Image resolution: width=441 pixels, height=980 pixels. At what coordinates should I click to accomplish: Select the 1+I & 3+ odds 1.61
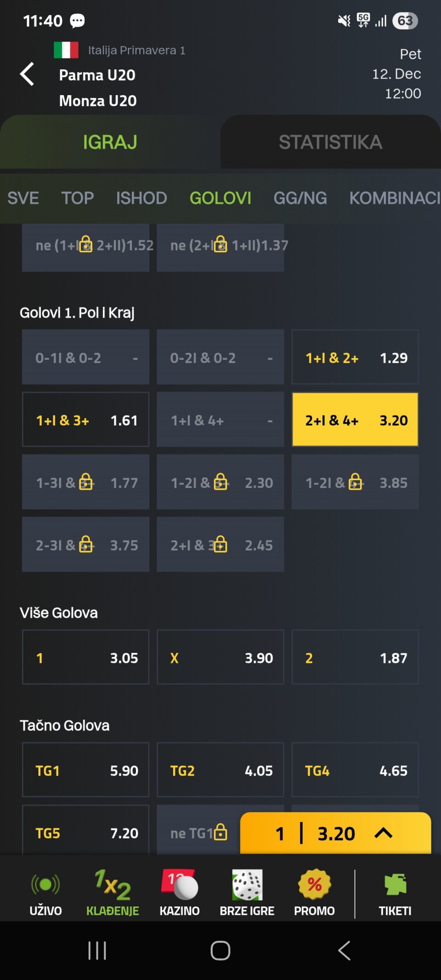[86, 419]
